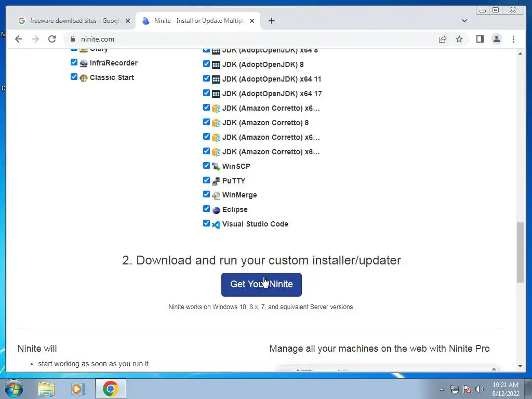Open the Windows Start menu
The image size is (532, 399).
click(x=14, y=389)
